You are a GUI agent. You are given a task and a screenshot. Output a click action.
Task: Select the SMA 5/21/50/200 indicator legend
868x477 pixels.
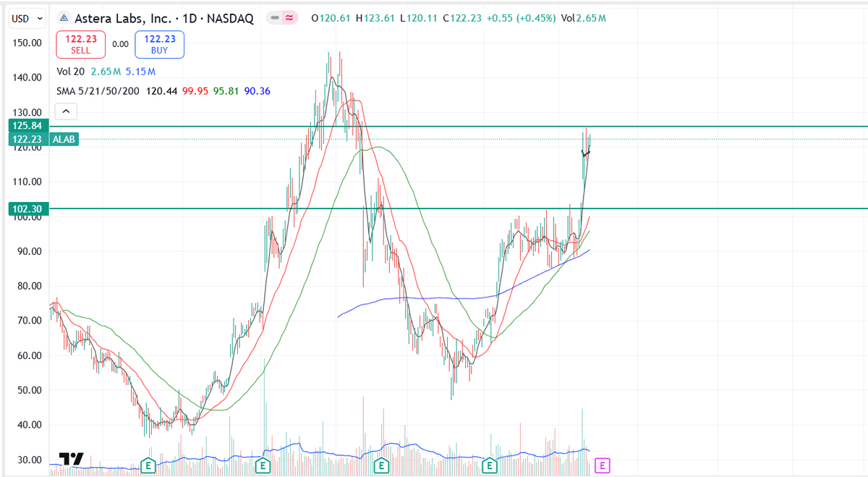[98, 91]
